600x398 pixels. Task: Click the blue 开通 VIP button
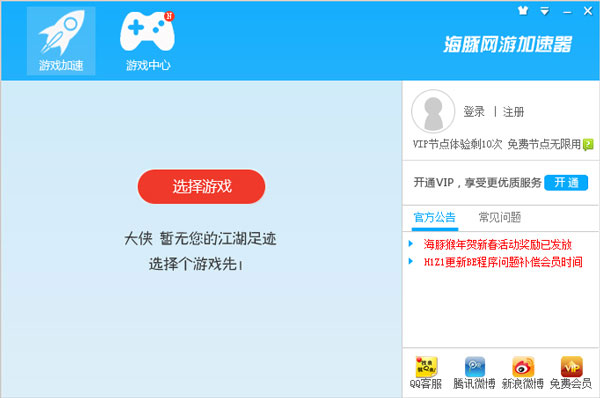pos(566,183)
